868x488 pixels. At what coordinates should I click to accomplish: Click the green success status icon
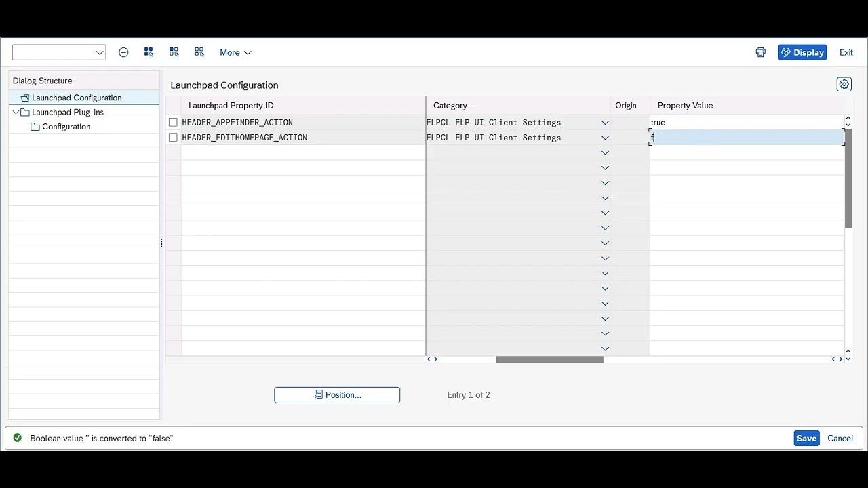[x=18, y=438]
